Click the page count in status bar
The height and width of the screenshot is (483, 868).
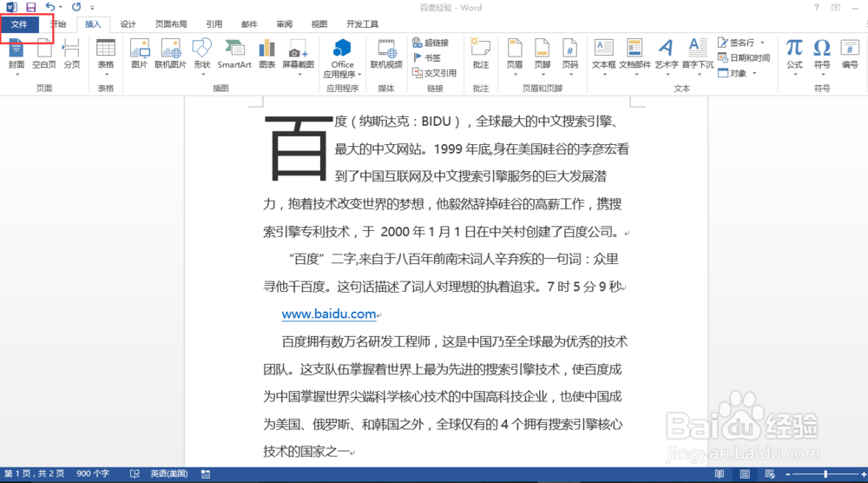click(x=35, y=473)
